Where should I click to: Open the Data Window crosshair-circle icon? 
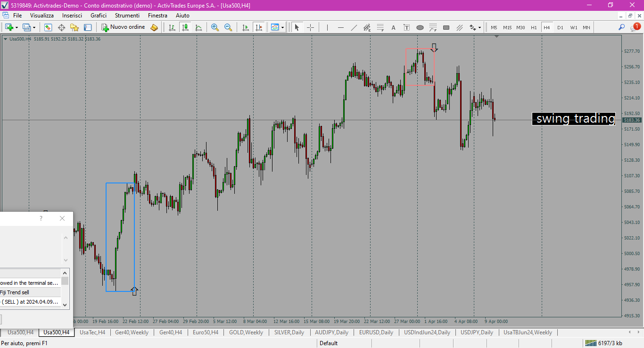(x=61, y=27)
